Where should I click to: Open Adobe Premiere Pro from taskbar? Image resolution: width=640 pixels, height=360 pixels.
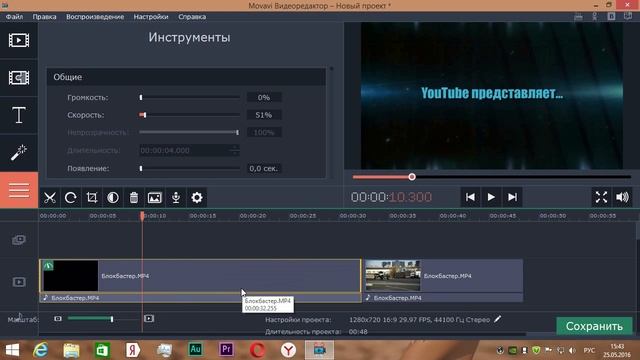226,350
